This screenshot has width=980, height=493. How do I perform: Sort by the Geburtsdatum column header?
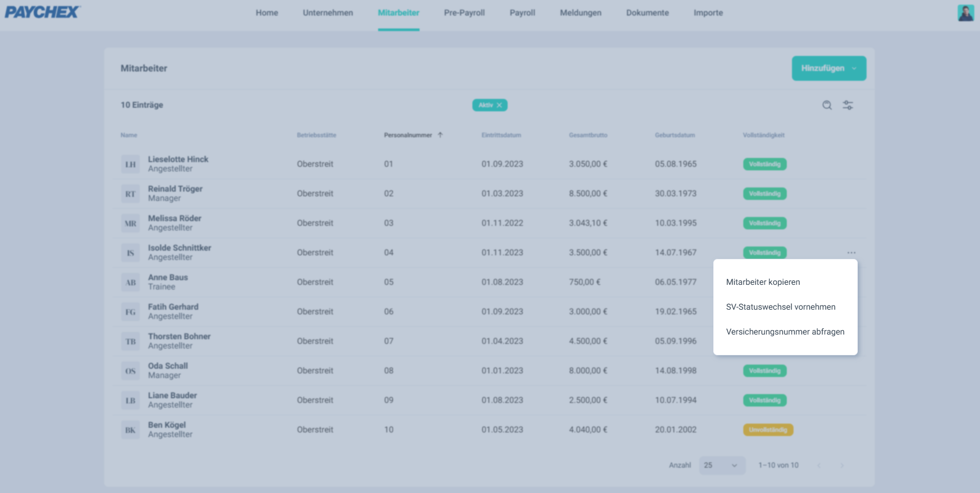pos(675,135)
